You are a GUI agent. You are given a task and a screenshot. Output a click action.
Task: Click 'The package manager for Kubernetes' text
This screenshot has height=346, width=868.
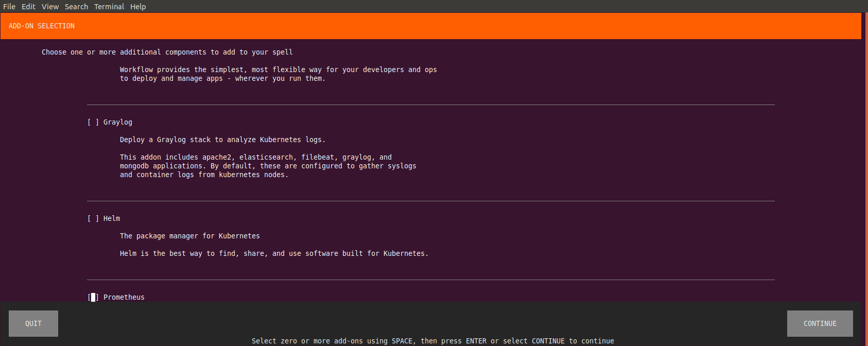[x=190, y=236]
